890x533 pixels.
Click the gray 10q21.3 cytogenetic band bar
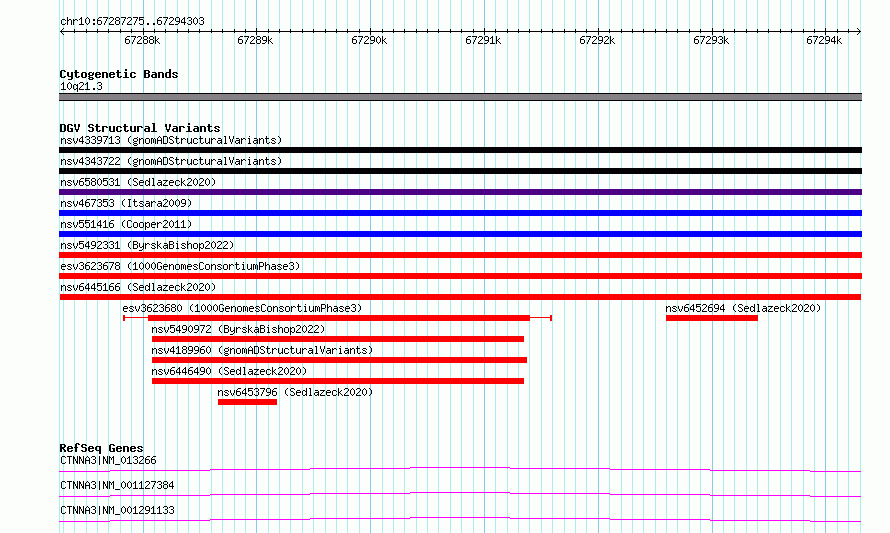click(460, 97)
